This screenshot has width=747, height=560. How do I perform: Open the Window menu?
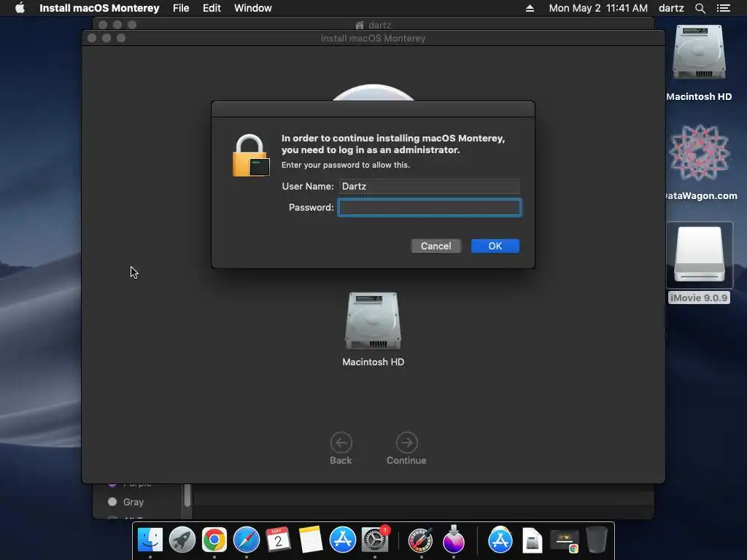(x=253, y=8)
